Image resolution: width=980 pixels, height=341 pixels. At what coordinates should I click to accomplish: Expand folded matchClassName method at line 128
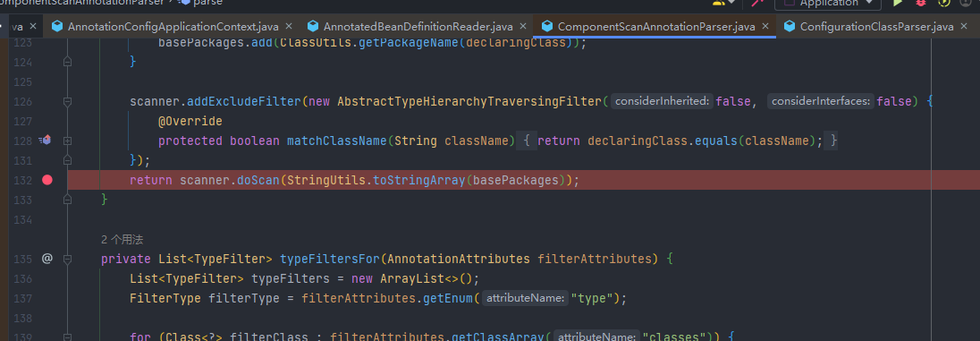coord(67,141)
